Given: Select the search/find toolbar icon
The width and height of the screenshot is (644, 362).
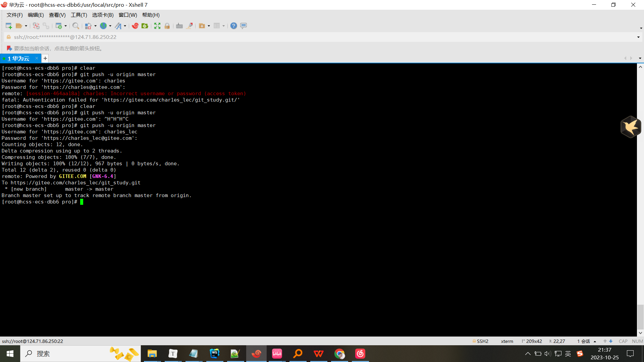Looking at the screenshot, I should tap(75, 25).
